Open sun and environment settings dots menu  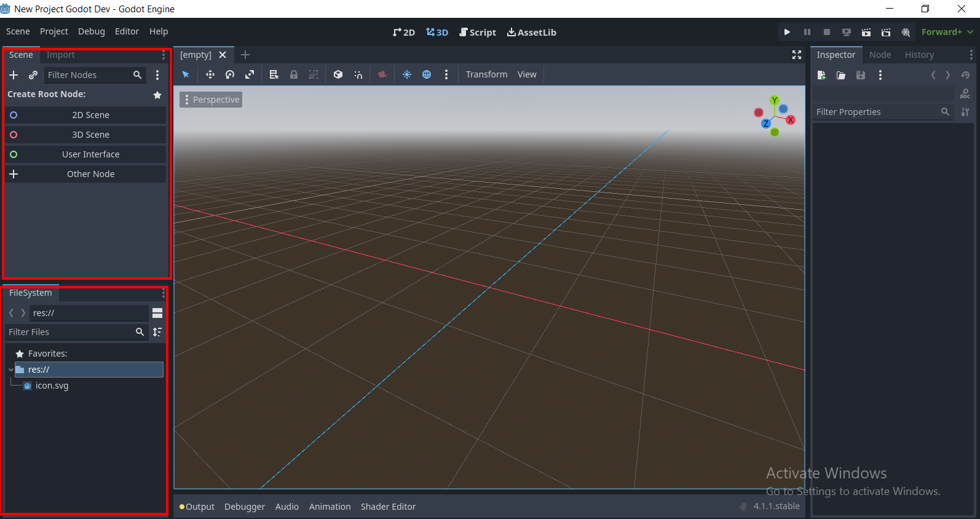click(x=446, y=74)
